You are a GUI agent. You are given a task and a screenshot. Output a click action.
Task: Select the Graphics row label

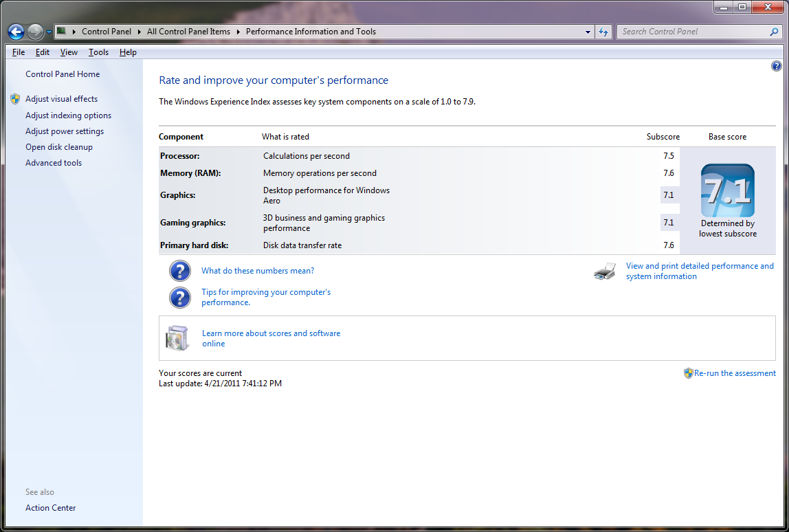(x=177, y=195)
